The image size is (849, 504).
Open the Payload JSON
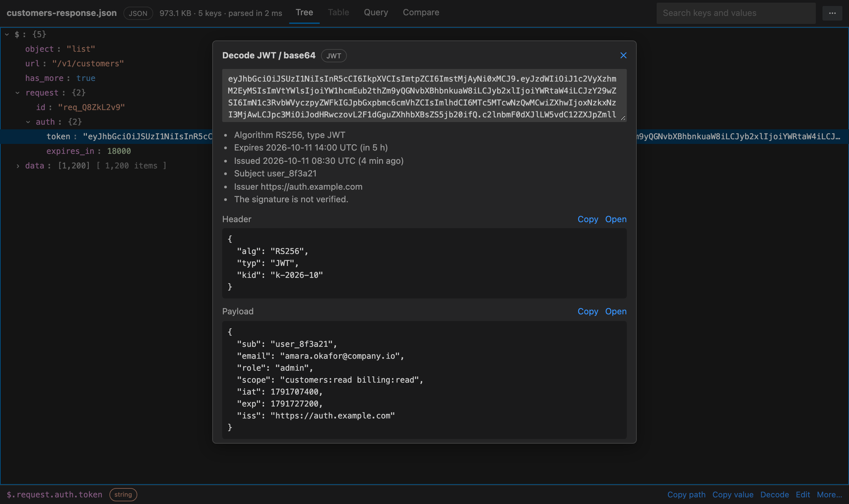tap(616, 311)
